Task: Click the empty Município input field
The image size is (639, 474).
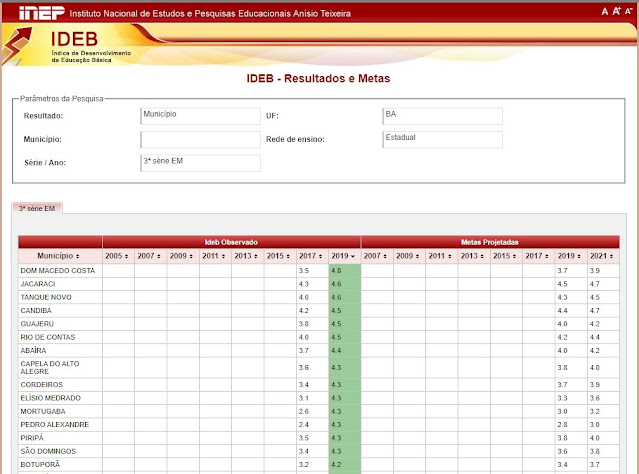Action: click(x=200, y=139)
